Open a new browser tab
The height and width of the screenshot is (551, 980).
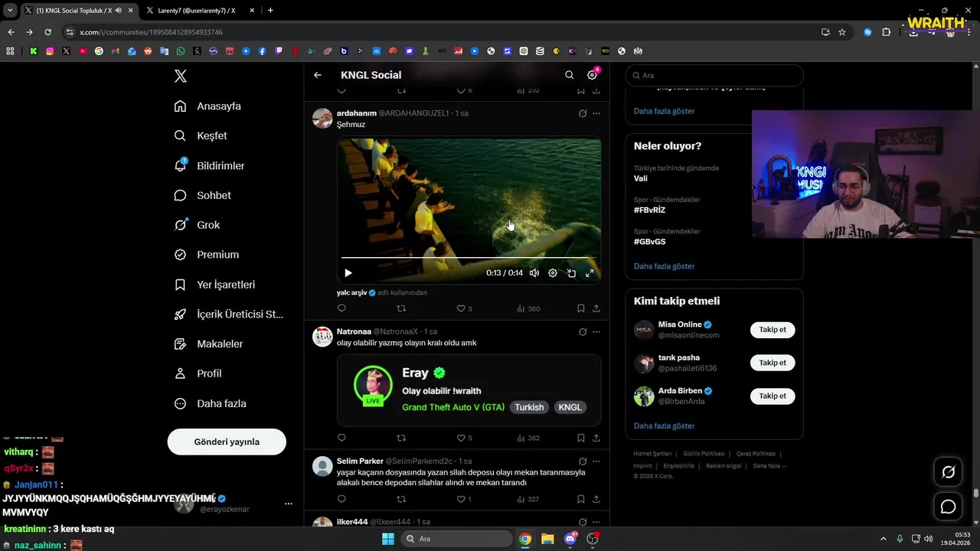270,11
